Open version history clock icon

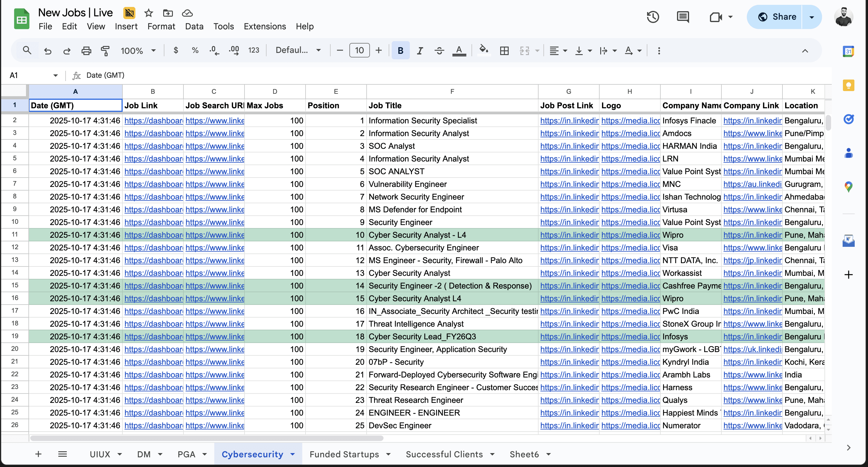click(x=653, y=17)
